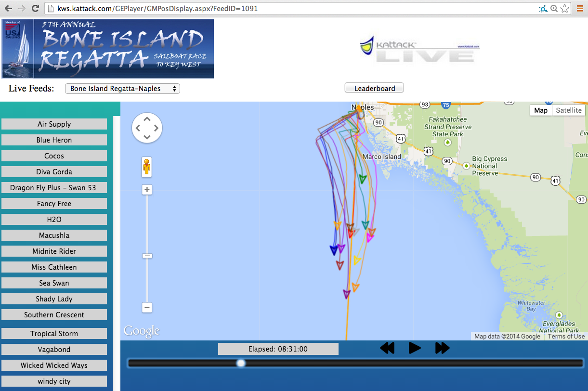Select the Cocos boat
Image resolution: width=588 pixels, height=391 pixels.
54,156
